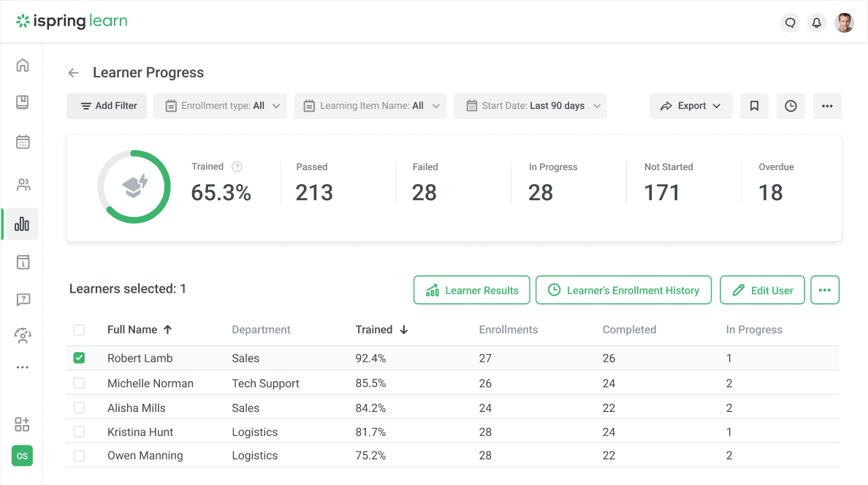868x485 pixels.
Task: Open notifications via the bell icon
Action: (x=816, y=23)
